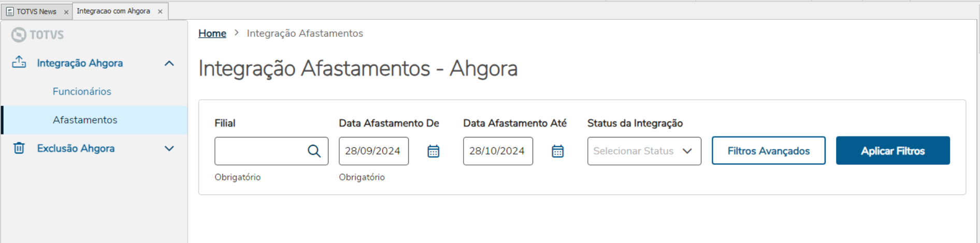Click the Filial field label
Viewport: 980px width, 243px height.
[x=225, y=123]
